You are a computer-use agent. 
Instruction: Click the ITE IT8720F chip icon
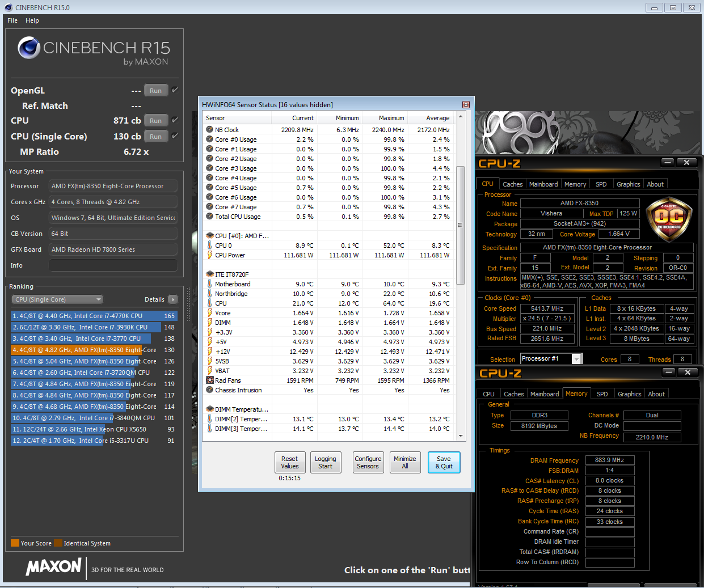(209, 274)
